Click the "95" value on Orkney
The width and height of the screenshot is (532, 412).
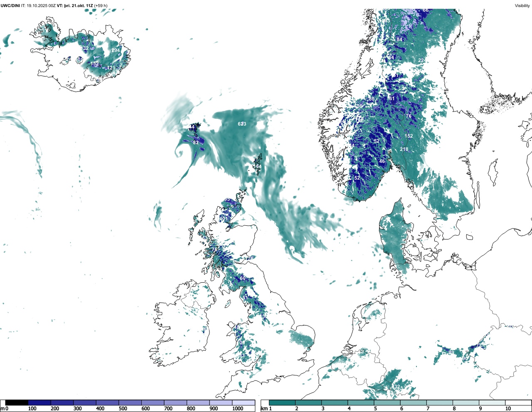coord(227,200)
